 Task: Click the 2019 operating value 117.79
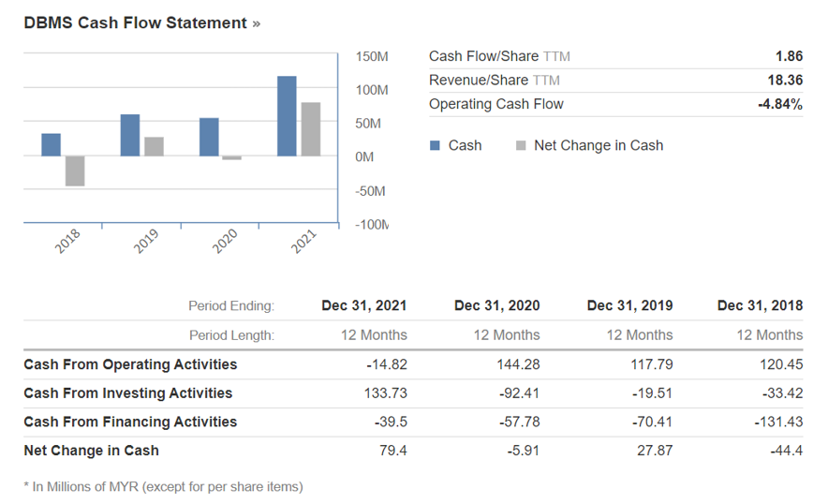[x=652, y=364]
